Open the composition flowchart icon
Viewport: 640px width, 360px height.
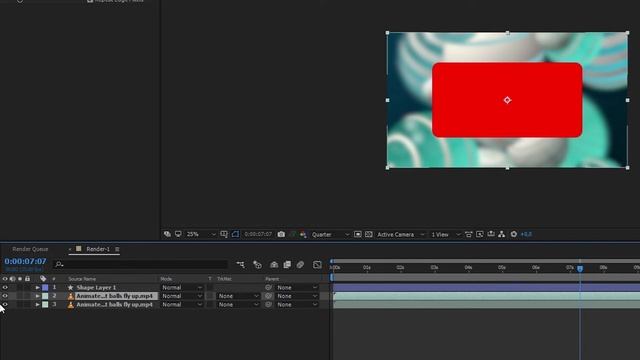coord(502,234)
